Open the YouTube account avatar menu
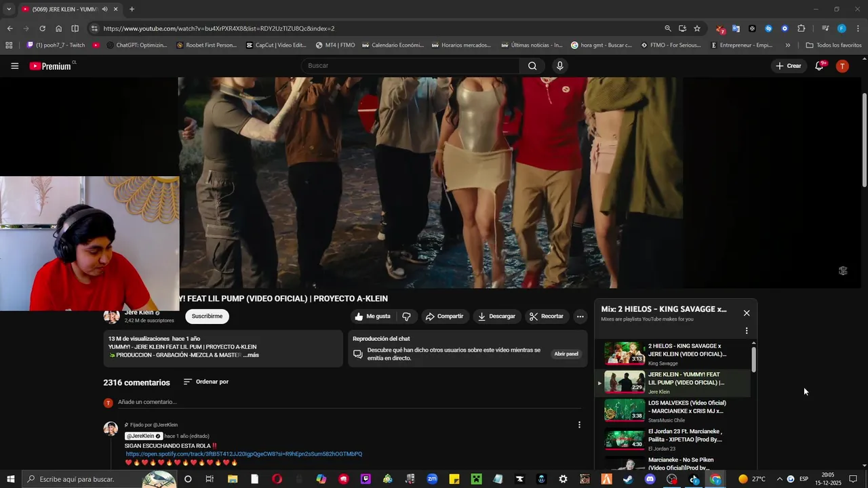The height and width of the screenshot is (488, 868). pos(842,66)
